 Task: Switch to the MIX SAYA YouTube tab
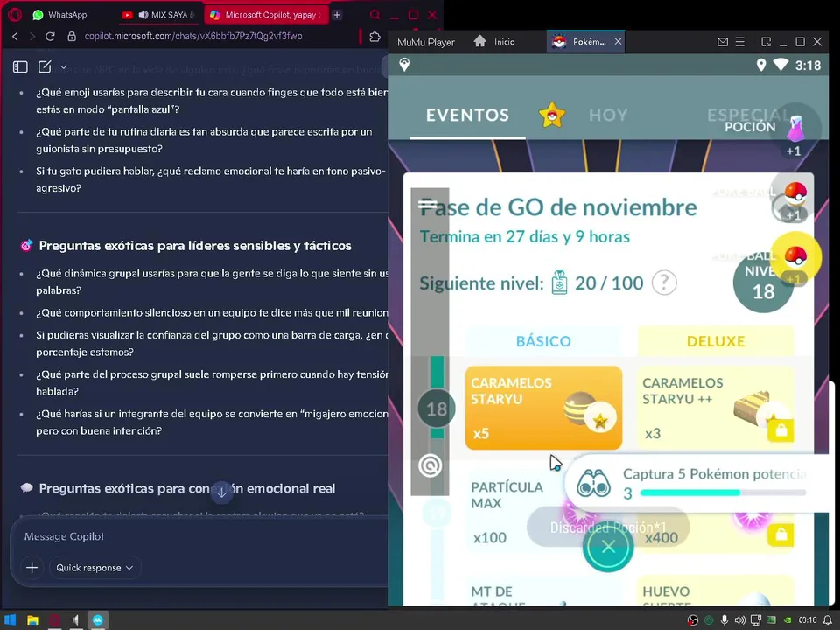[160, 15]
